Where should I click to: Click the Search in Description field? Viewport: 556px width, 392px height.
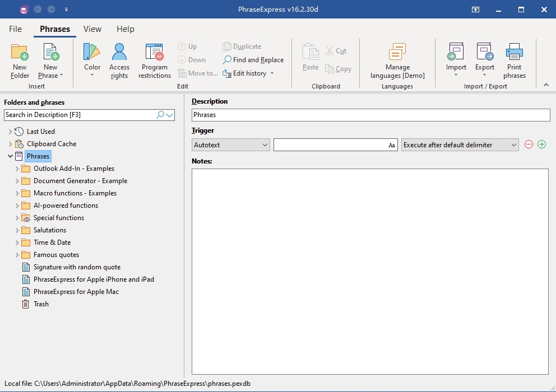pyautogui.click(x=78, y=115)
